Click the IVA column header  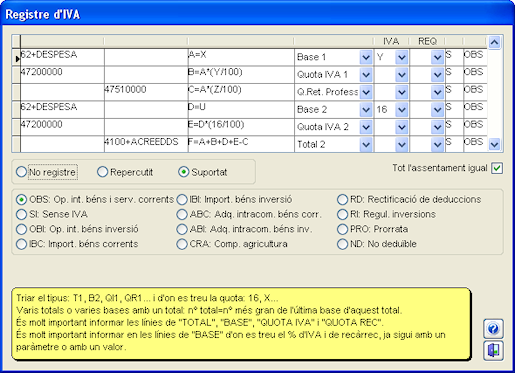pos(391,41)
